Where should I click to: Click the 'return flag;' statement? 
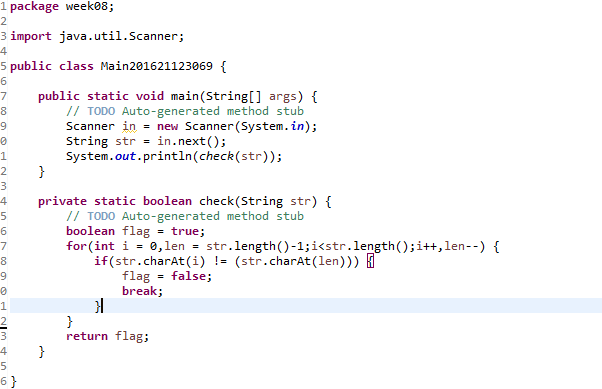107,336
